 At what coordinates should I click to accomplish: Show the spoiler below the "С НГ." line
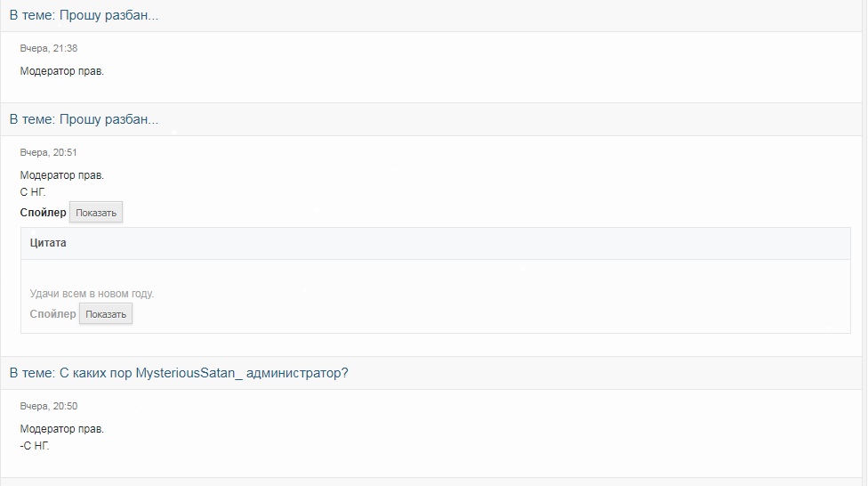coord(96,212)
